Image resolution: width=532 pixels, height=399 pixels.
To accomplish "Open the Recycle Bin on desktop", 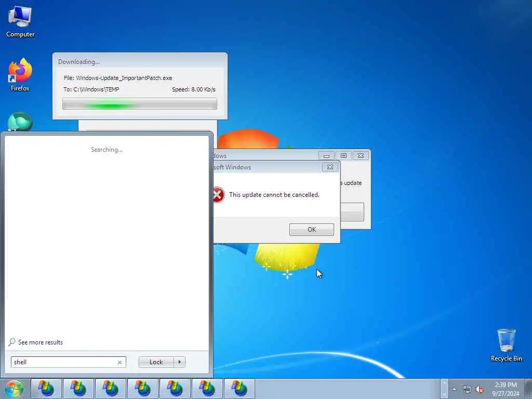I will pos(506,345).
